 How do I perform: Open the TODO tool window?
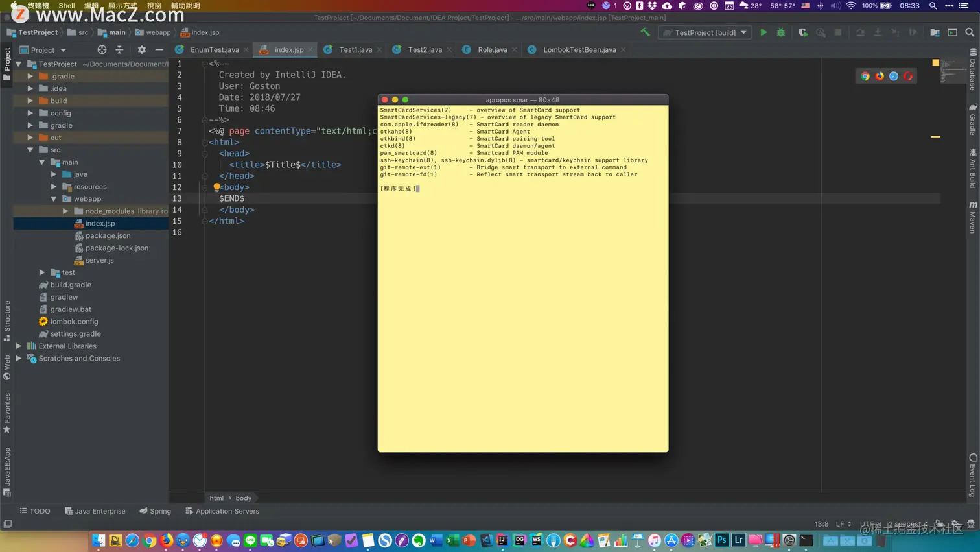click(35, 511)
